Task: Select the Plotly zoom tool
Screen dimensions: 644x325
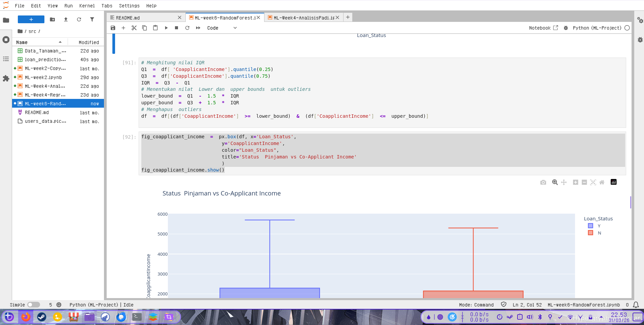Action: coord(555,182)
